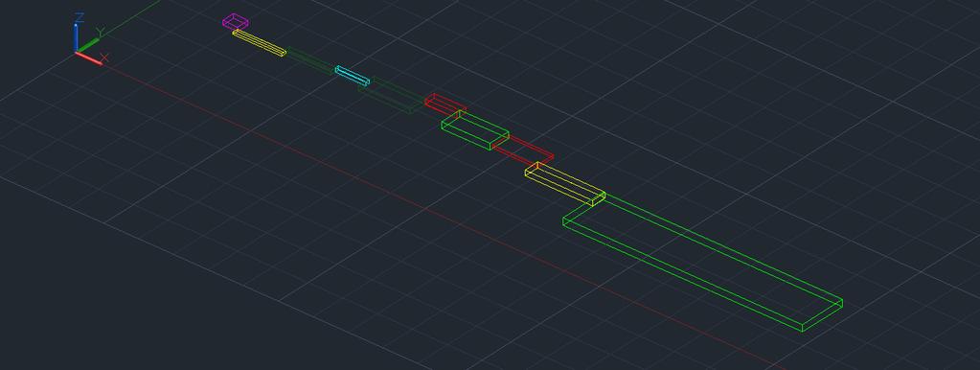This screenshot has width=980, height=370.
Task: Click the end face of the largest green slab
Action: [823, 315]
